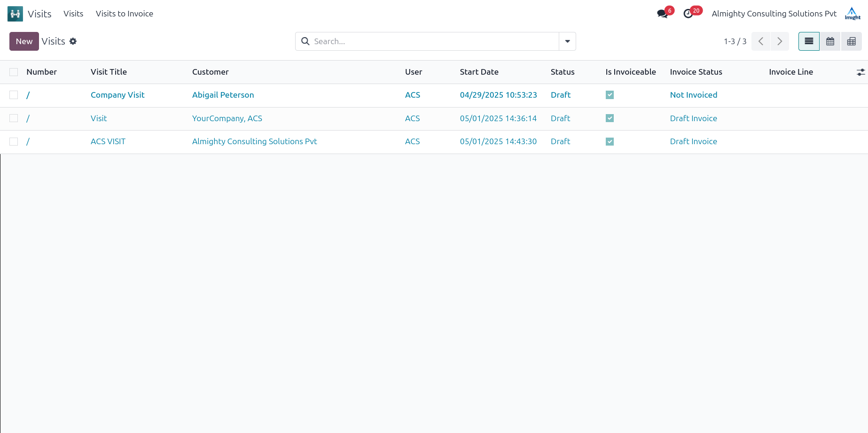Go to previous page of records
The height and width of the screenshot is (433, 868).
click(x=761, y=41)
